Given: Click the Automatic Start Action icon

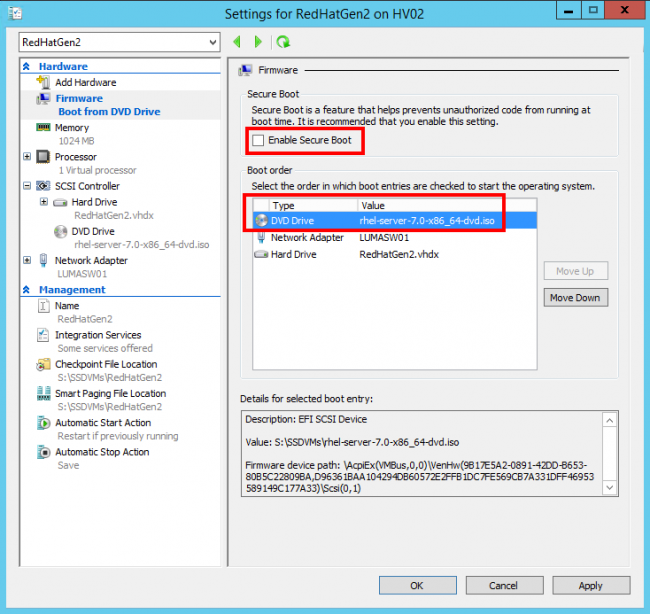Looking at the screenshot, I should pos(44,423).
